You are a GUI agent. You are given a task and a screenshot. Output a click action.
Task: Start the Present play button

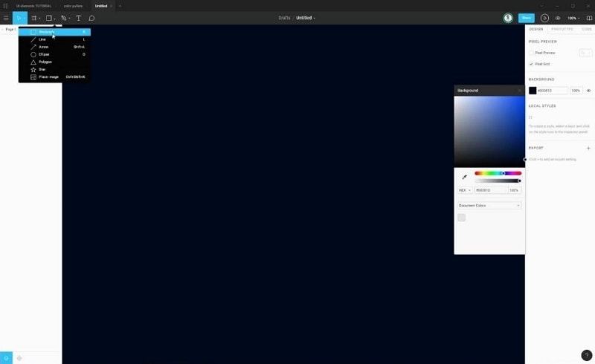point(544,18)
